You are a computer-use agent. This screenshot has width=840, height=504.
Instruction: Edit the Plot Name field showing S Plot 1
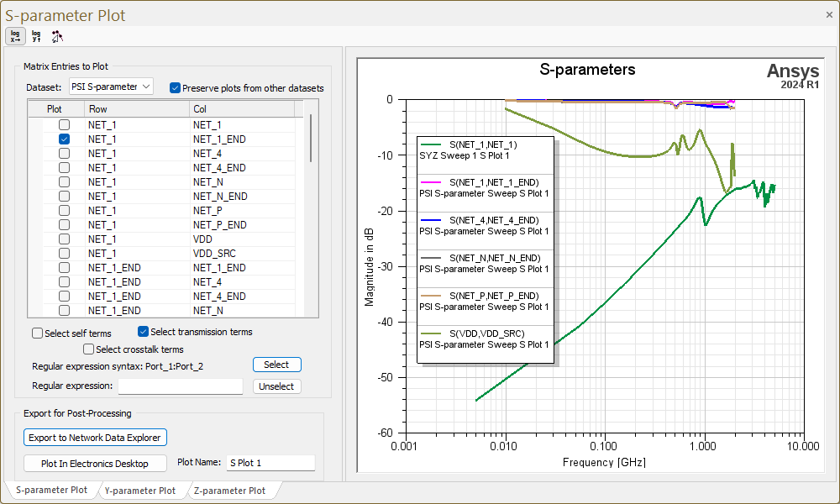pyautogui.click(x=270, y=463)
